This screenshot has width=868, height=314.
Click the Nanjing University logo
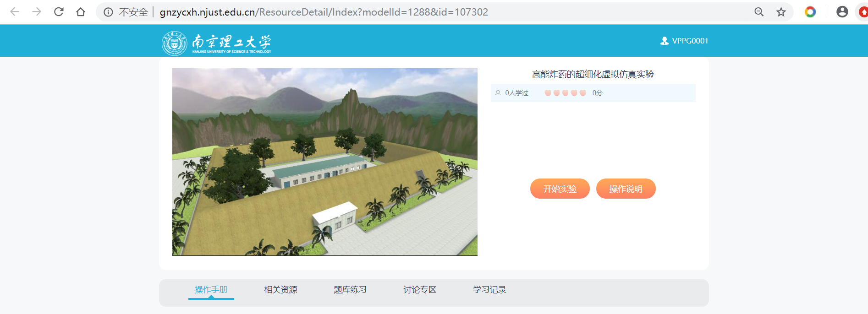[x=216, y=43]
